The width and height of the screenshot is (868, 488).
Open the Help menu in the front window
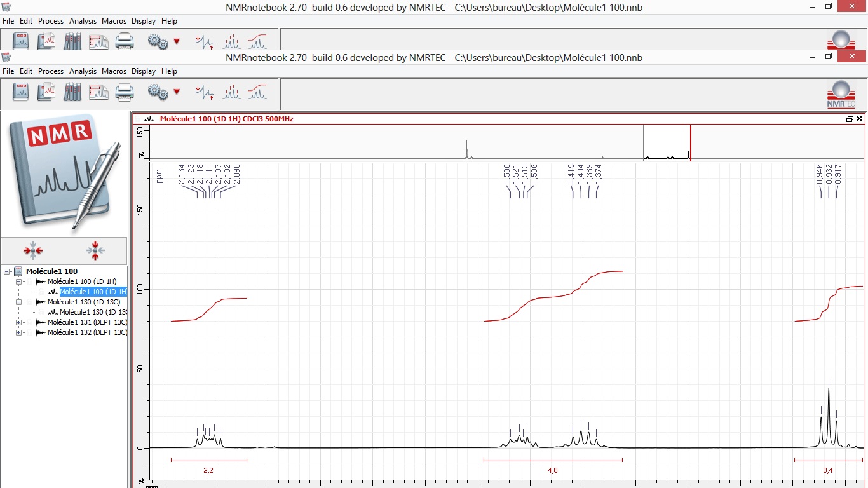[x=169, y=71]
